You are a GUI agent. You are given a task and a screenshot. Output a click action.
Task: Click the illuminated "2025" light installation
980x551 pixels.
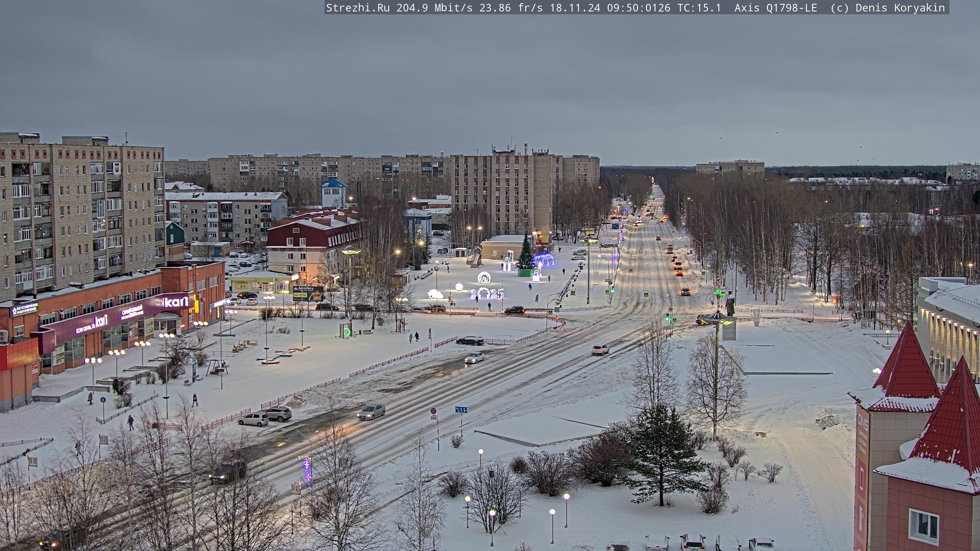tap(487, 293)
